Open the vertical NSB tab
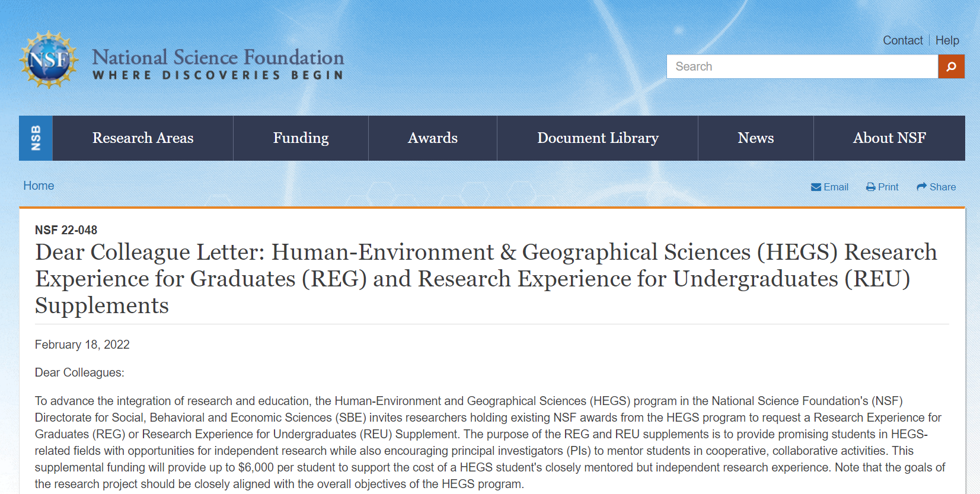 point(36,138)
